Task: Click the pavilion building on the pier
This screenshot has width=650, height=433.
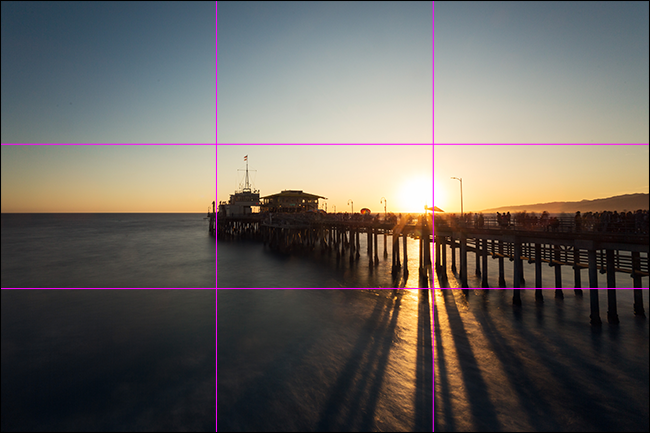Action: (293, 201)
